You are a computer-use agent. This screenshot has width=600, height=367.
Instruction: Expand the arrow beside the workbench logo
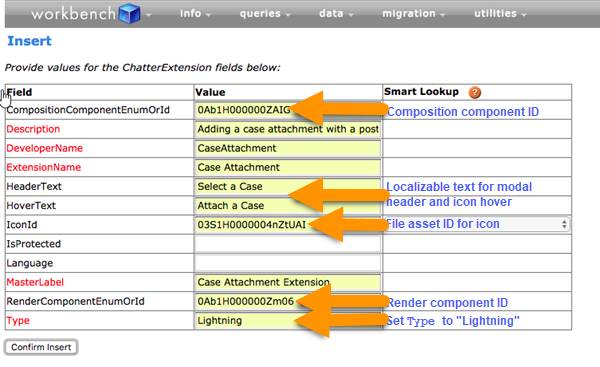click(148, 15)
